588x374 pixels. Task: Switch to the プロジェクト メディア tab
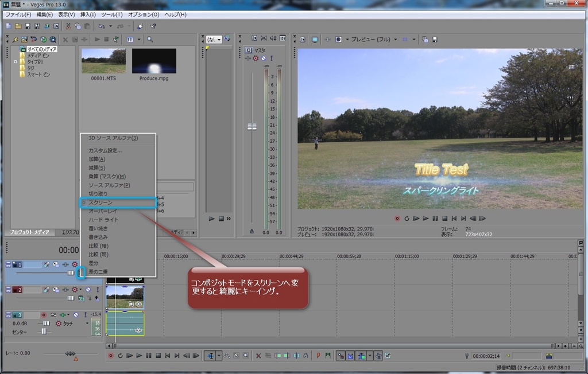pos(30,232)
